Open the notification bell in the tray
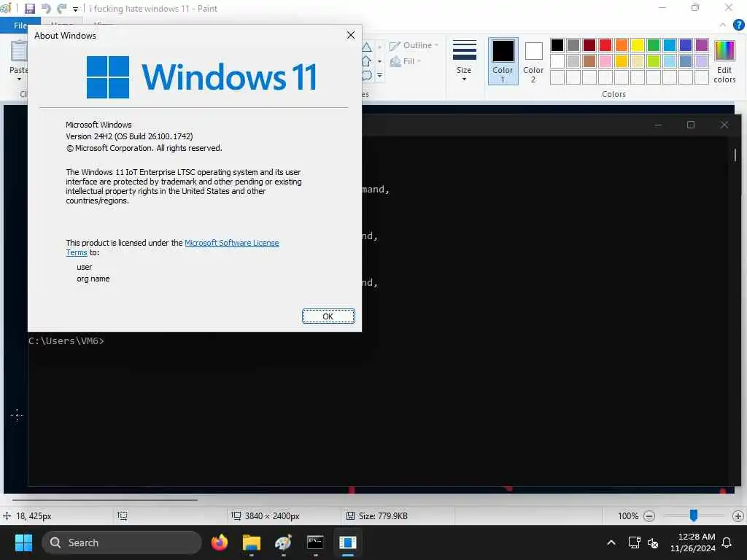Viewport: 747px width, 560px height. pyautogui.click(x=727, y=542)
